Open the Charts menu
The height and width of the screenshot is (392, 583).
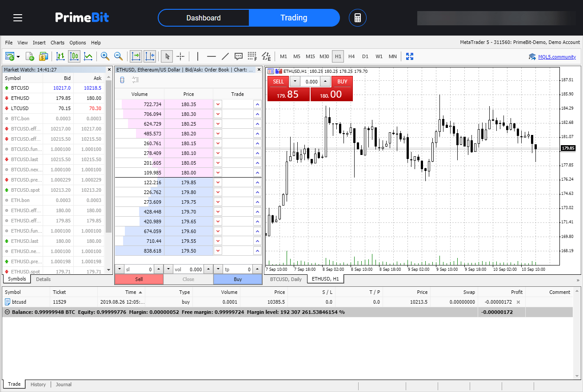[x=57, y=43]
